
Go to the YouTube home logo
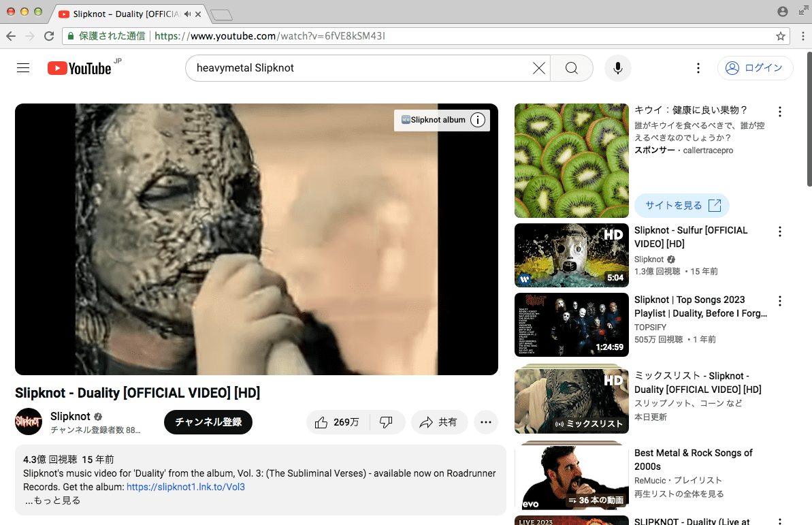pyautogui.click(x=79, y=68)
